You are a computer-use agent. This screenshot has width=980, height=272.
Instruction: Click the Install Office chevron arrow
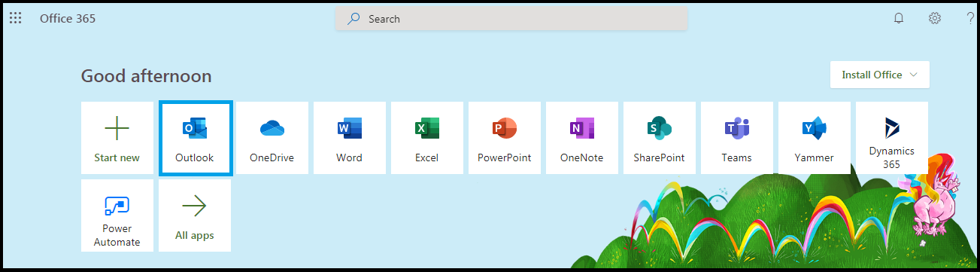click(x=913, y=75)
